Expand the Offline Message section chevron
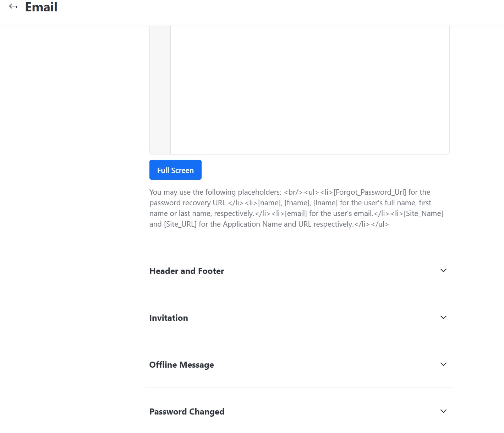 point(443,364)
